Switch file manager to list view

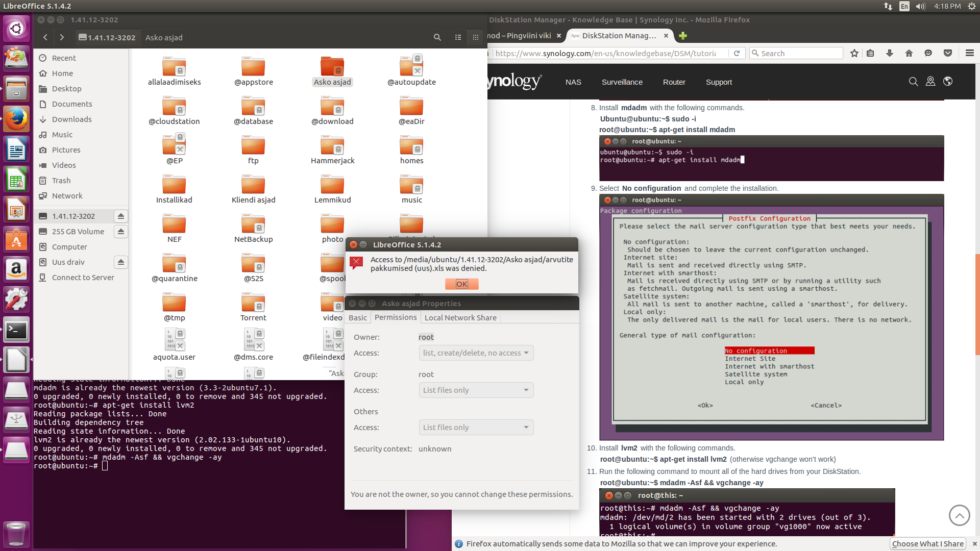click(458, 37)
